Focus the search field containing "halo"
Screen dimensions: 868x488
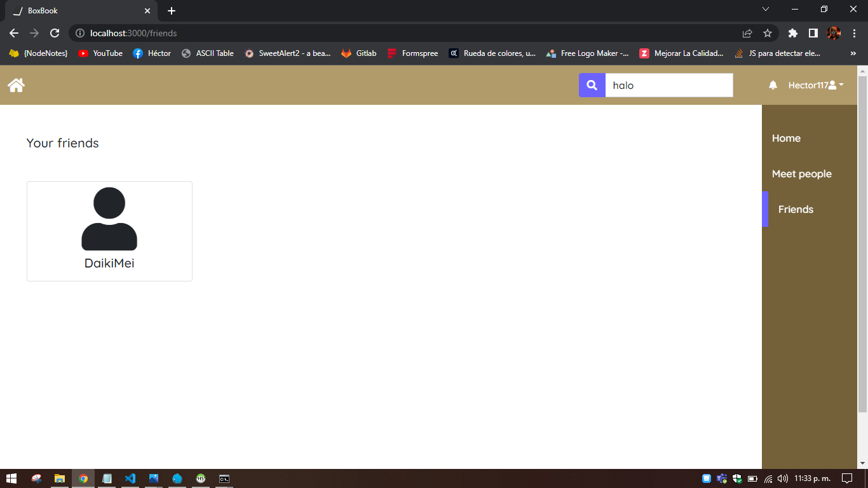coord(669,85)
